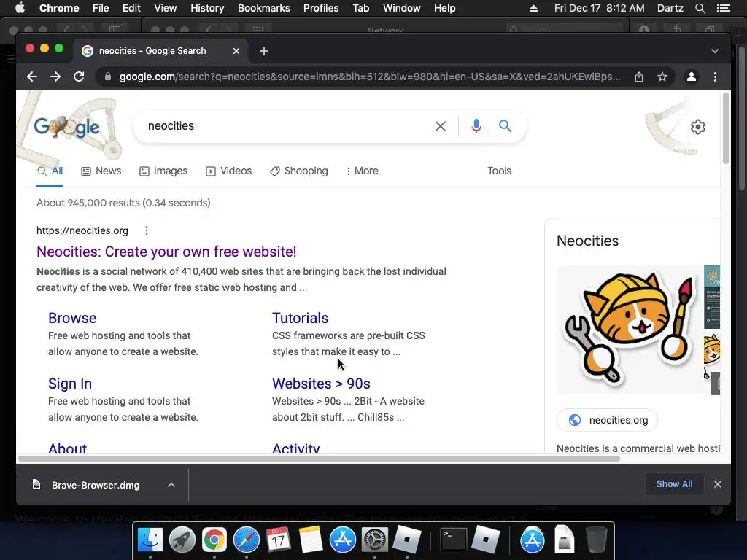Screen dimensions: 747x560
Task: Open the tab search chevron in the tab strip
Action: click(715, 51)
